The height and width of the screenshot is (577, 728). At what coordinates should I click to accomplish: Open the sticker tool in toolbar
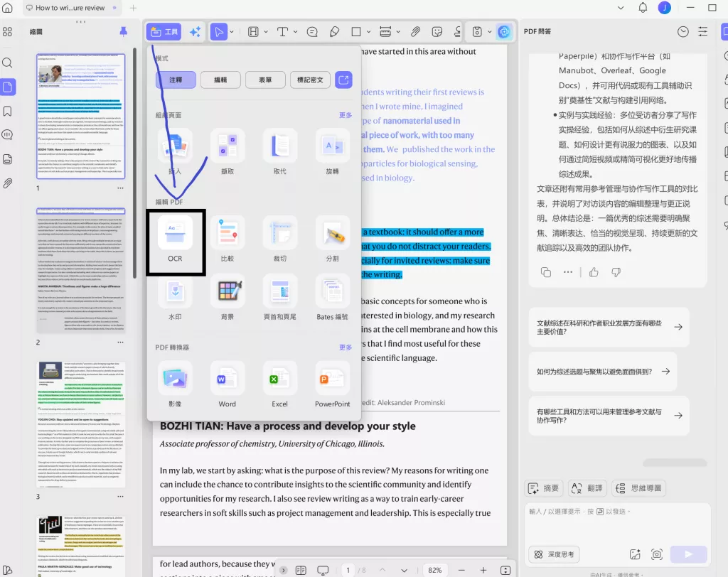point(437,31)
